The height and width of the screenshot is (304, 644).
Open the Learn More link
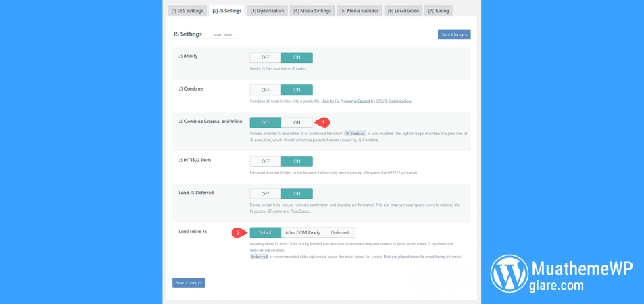click(x=222, y=34)
